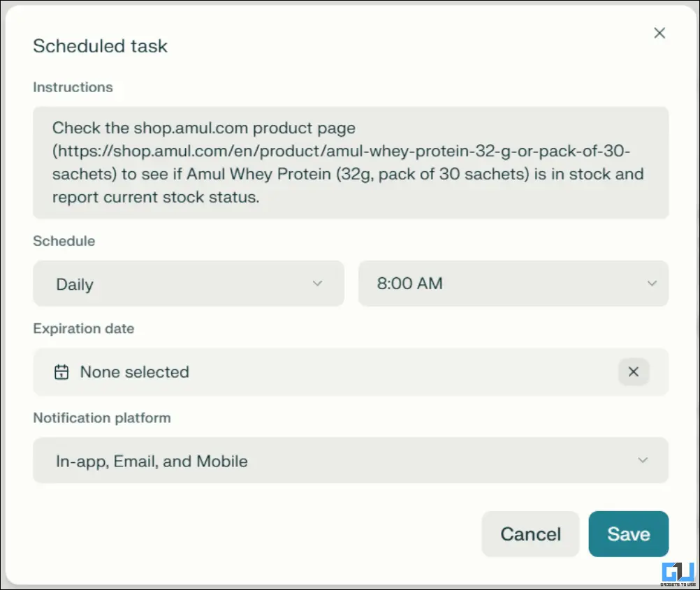Image resolution: width=700 pixels, height=590 pixels.
Task: Click the Notification platform label
Action: [x=101, y=418]
